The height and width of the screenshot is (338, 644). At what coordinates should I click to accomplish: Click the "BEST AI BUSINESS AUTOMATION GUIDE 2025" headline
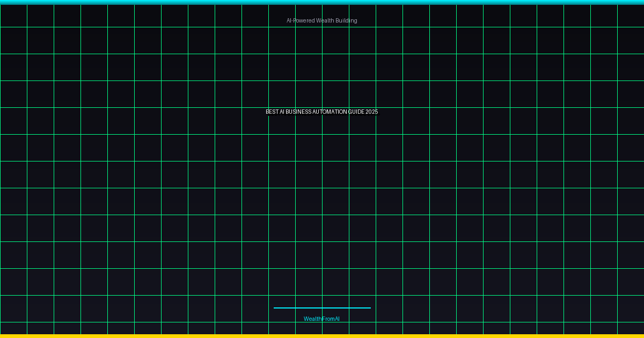321,112
